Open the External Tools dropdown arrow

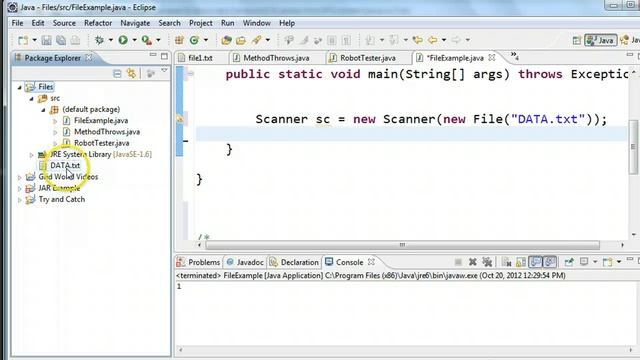[158, 40]
